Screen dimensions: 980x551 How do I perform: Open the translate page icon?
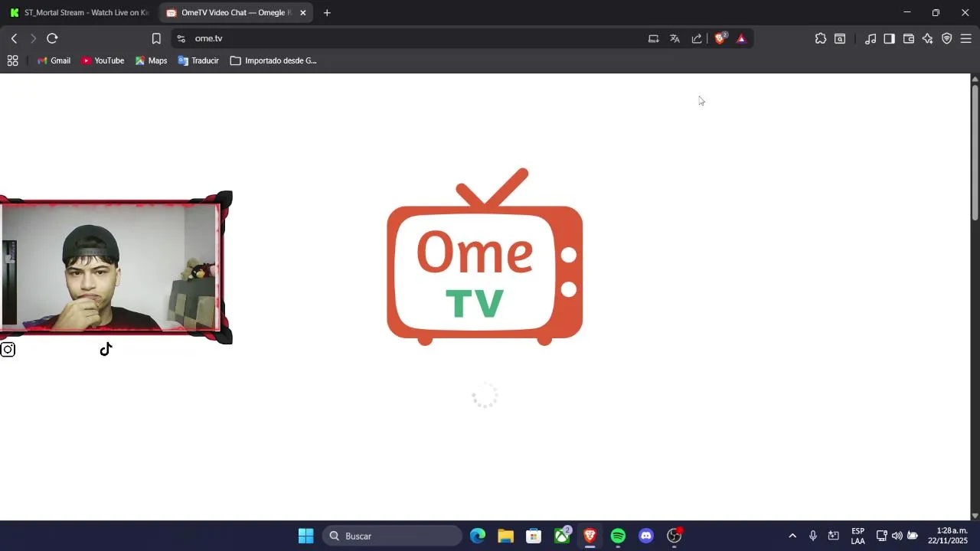click(675, 38)
